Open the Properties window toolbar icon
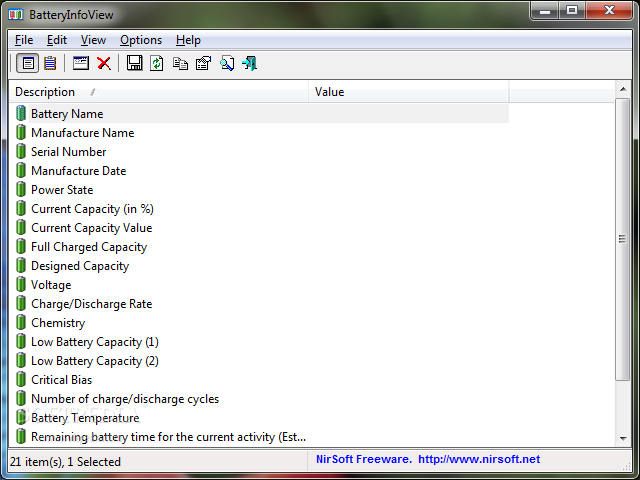The image size is (640, 480). pos(80,63)
